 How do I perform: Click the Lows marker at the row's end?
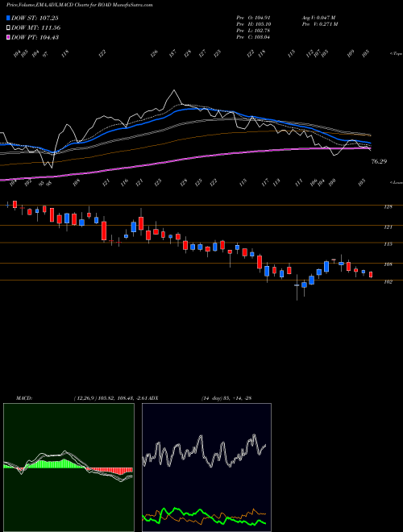point(396,182)
